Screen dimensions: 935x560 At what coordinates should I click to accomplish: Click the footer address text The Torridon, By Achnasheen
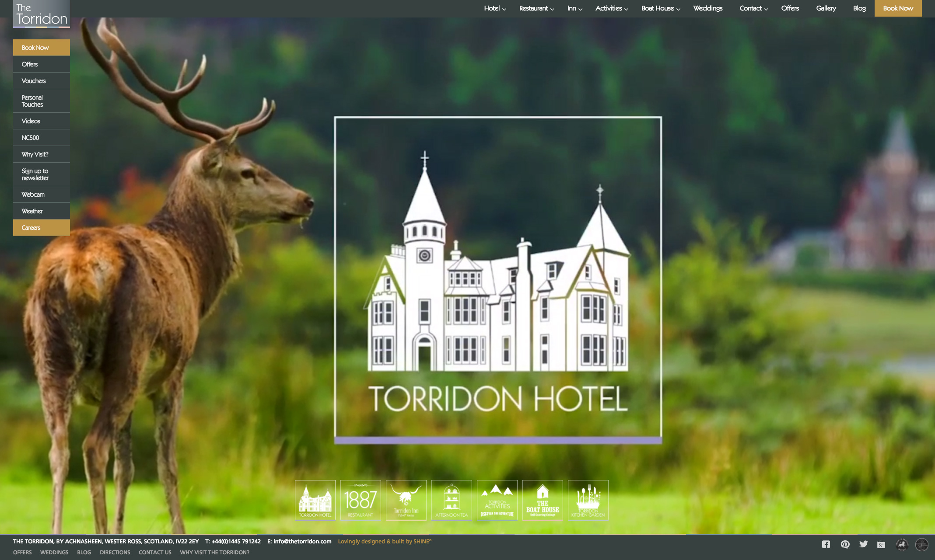[106, 541]
